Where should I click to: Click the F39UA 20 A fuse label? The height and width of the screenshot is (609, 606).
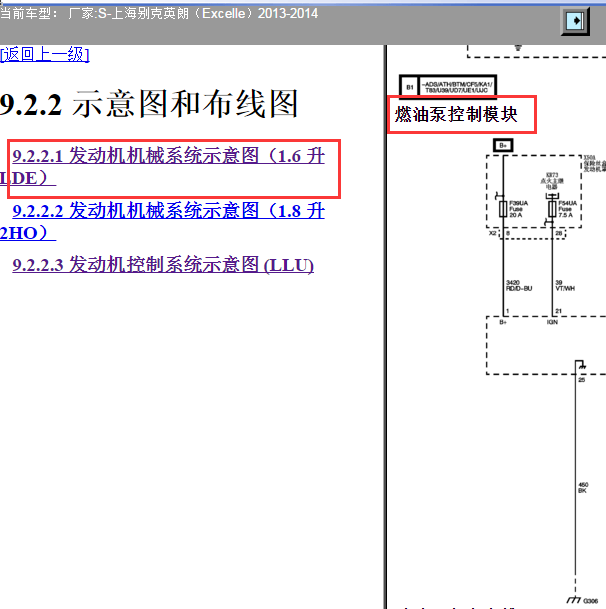click(519, 209)
